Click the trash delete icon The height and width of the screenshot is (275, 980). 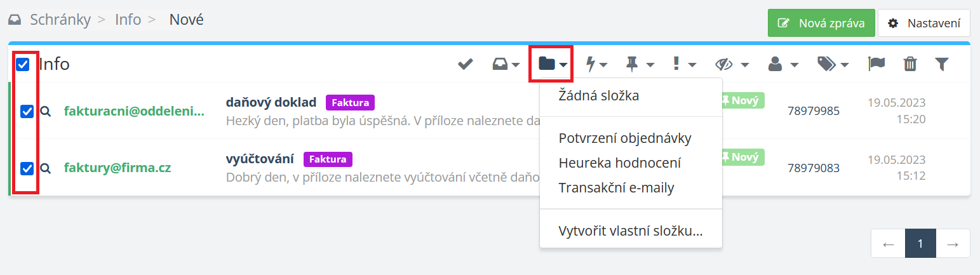[x=910, y=64]
